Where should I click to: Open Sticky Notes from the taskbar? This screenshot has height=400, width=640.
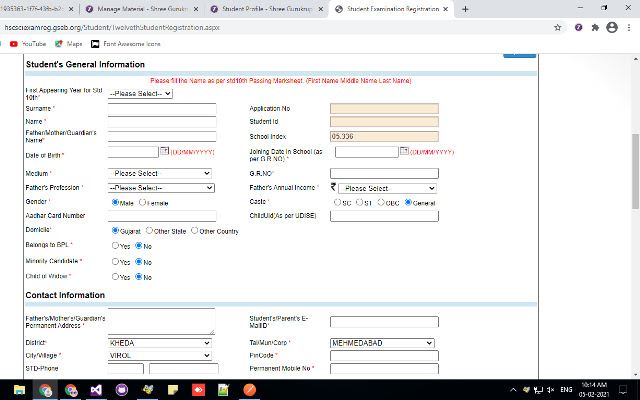tap(173, 390)
